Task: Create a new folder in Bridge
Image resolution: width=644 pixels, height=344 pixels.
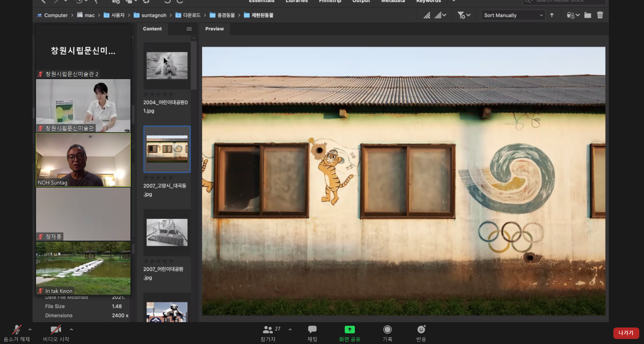Action: pyautogui.click(x=588, y=15)
